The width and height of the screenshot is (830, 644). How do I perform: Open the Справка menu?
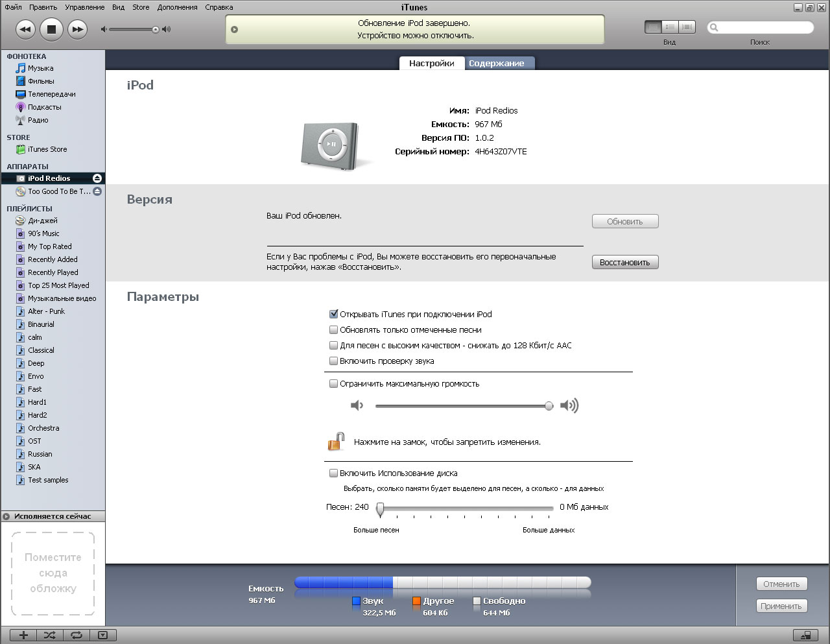pos(219,7)
